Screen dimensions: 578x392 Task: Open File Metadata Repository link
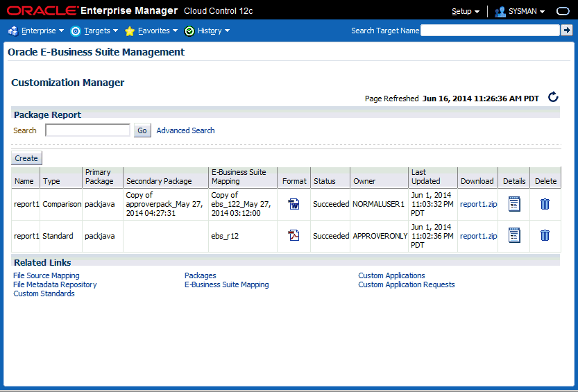(55, 284)
